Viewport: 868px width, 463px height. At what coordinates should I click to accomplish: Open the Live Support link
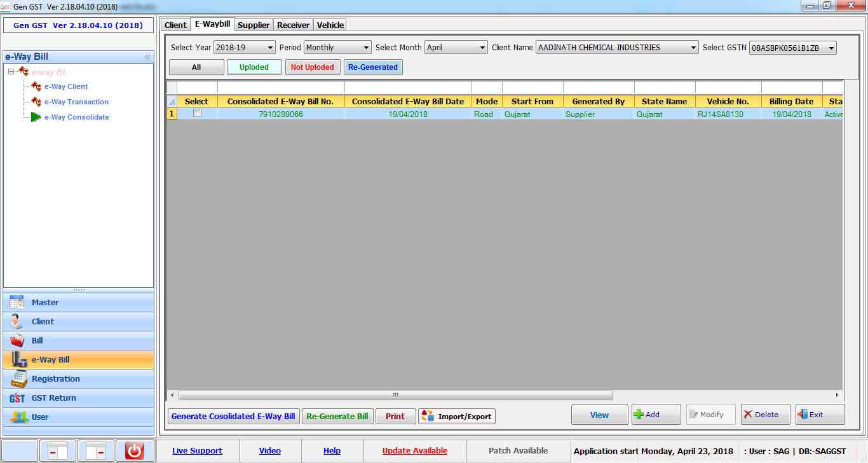click(x=197, y=451)
